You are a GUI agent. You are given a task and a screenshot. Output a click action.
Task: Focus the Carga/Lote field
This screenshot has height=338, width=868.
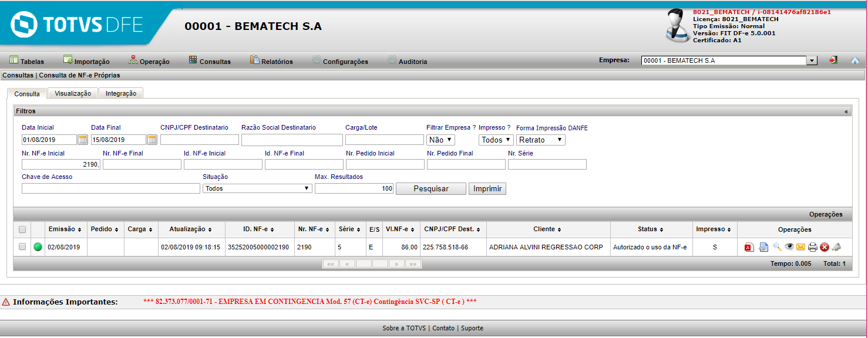click(x=385, y=140)
